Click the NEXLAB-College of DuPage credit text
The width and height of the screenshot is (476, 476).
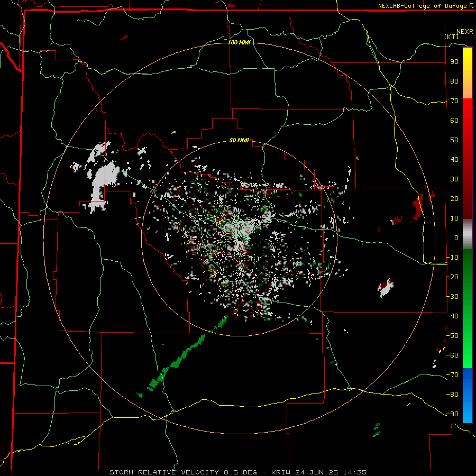pos(425,6)
